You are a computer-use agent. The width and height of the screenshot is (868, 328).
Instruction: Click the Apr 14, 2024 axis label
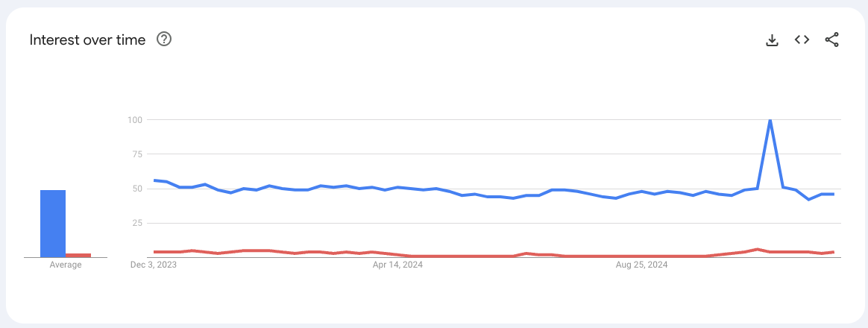[398, 265]
